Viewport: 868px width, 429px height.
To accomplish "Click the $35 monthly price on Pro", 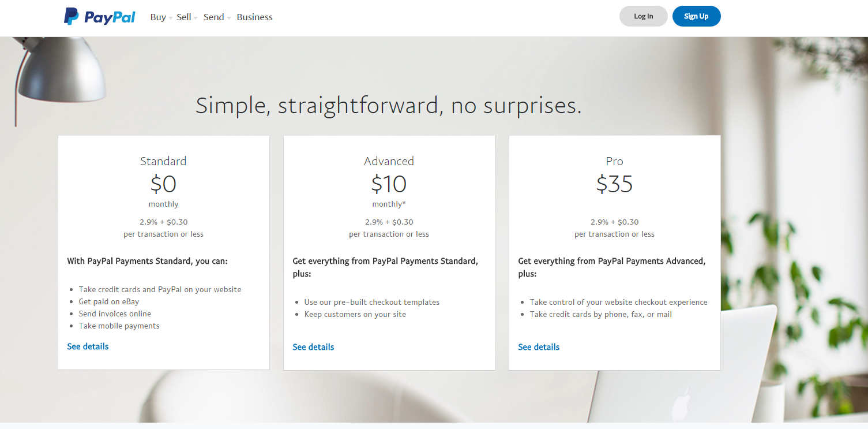I will coord(614,185).
